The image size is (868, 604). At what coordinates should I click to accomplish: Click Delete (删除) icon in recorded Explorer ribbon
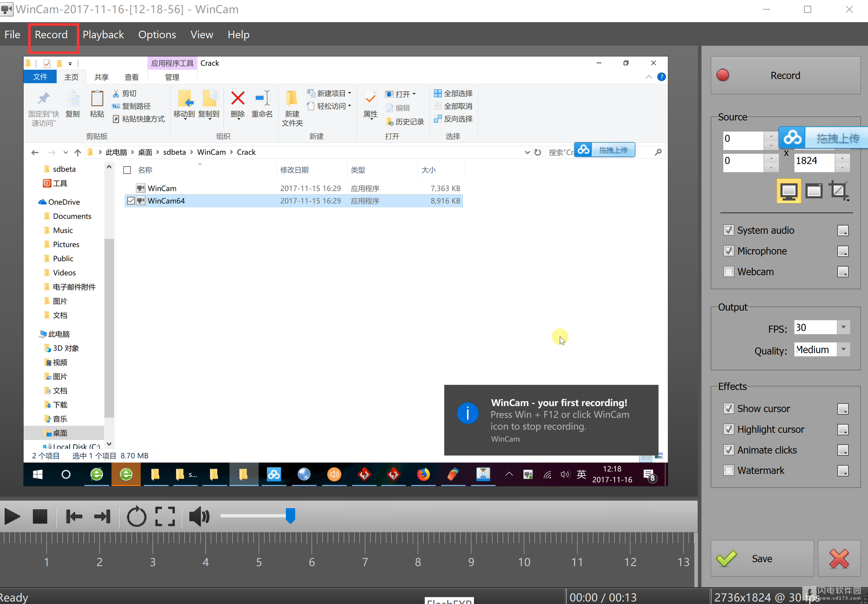click(238, 105)
